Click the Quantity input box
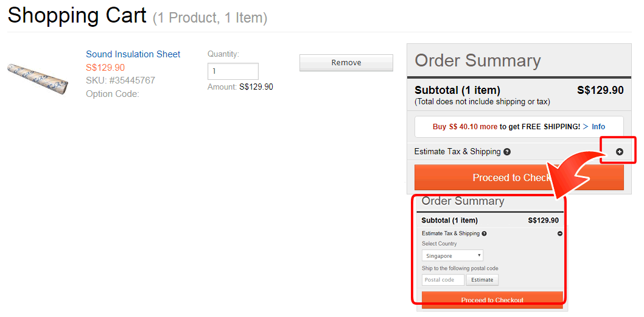Screen dimensions: 644x317 pyautogui.click(x=233, y=71)
